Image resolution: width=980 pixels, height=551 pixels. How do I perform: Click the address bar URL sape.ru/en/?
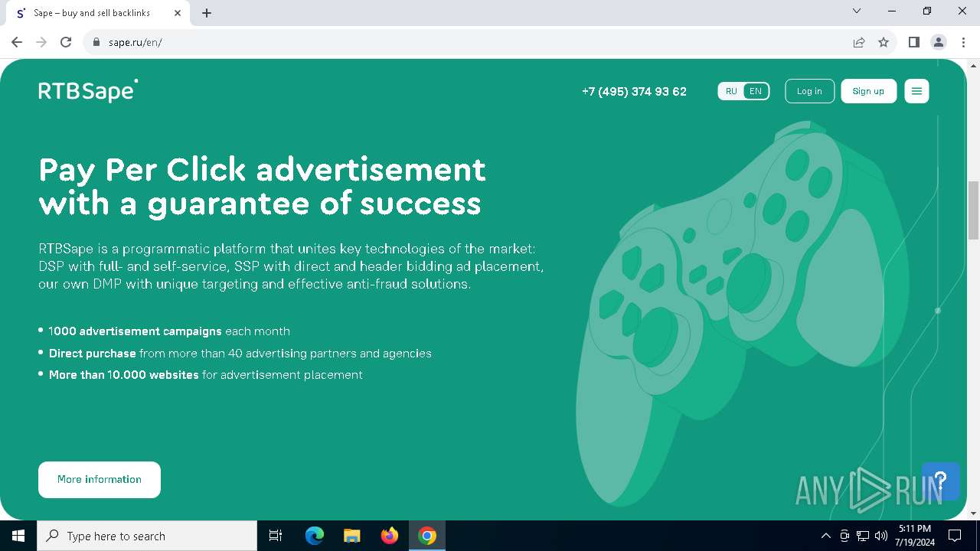point(135,42)
